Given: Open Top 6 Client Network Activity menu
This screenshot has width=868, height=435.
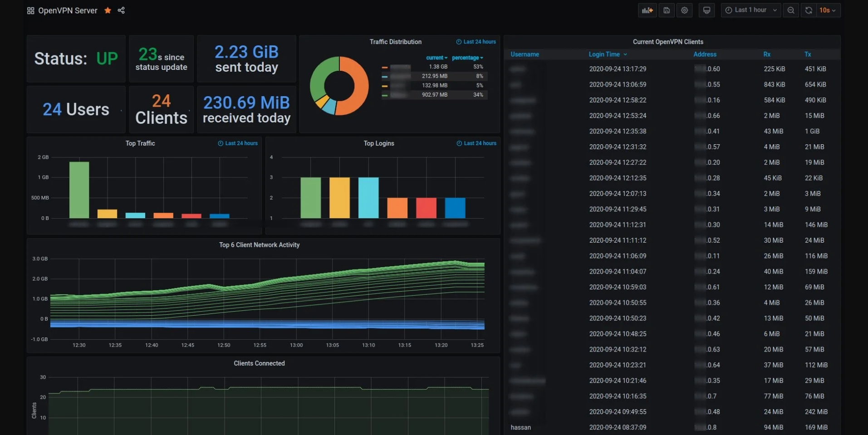Looking at the screenshot, I should [259, 245].
